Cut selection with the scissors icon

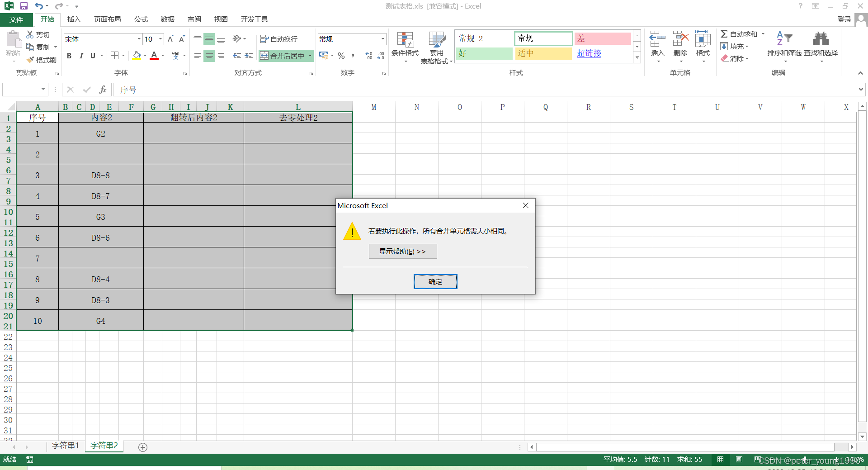[30, 34]
